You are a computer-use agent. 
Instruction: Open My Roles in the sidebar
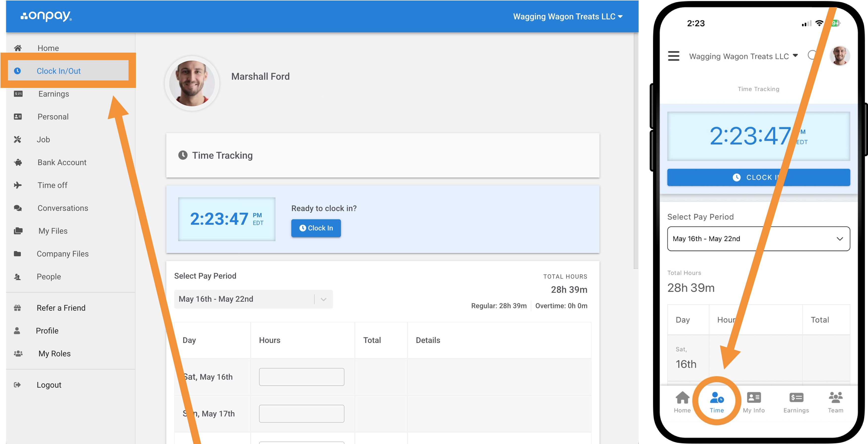[55, 354]
